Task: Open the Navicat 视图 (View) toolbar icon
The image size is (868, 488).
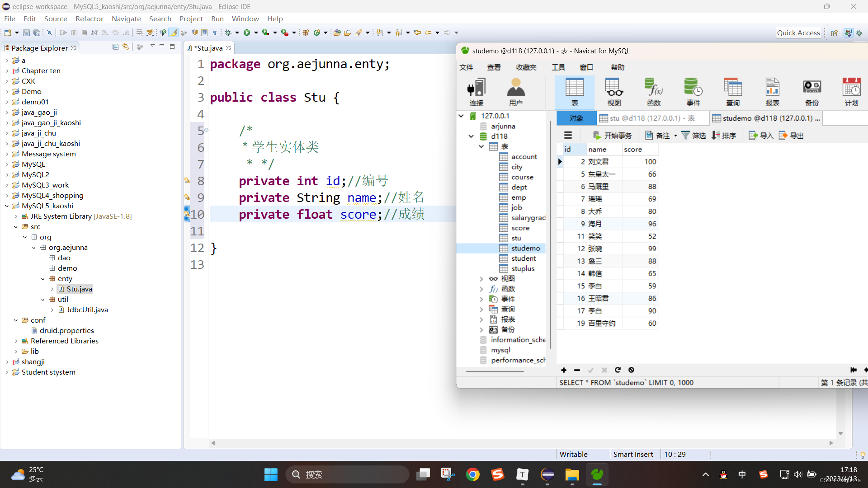Action: (x=614, y=92)
